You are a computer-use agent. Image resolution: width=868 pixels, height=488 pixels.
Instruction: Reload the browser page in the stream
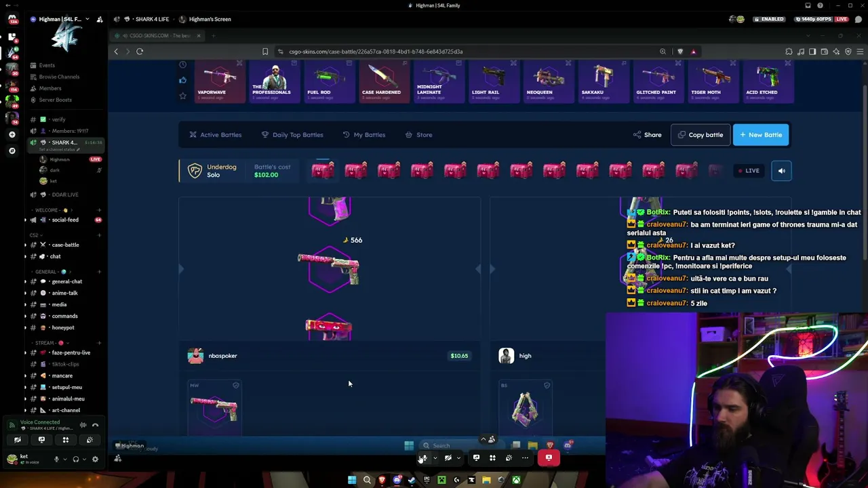click(x=140, y=52)
